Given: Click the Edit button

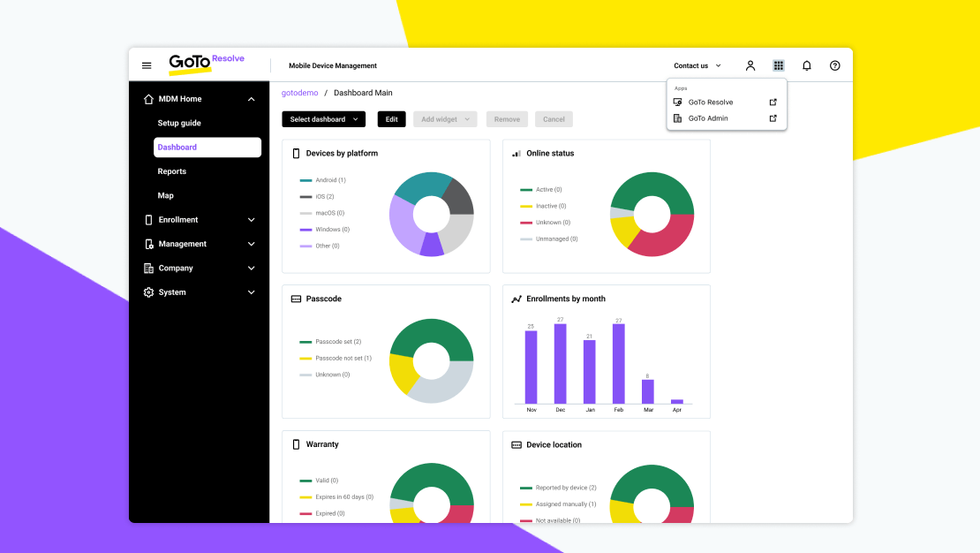Looking at the screenshot, I should [x=391, y=118].
